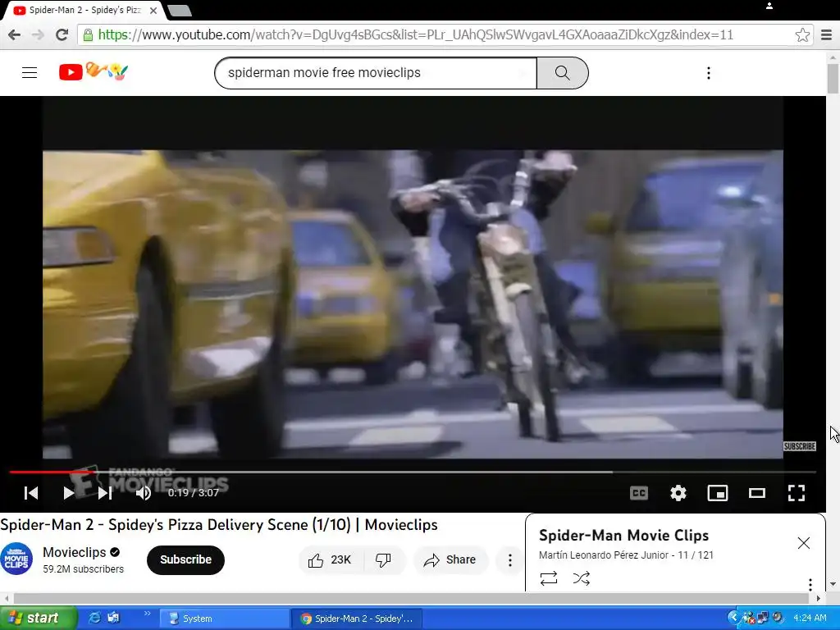This screenshot has height=630, width=840.
Task: View site security lock info
Action: [x=88, y=34]
